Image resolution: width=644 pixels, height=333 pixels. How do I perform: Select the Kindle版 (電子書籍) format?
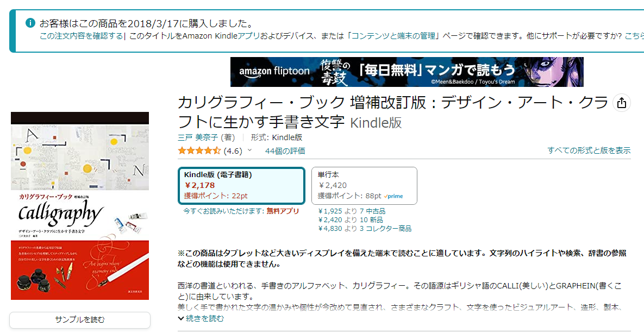pyautogui.click(x=241, y=186)
